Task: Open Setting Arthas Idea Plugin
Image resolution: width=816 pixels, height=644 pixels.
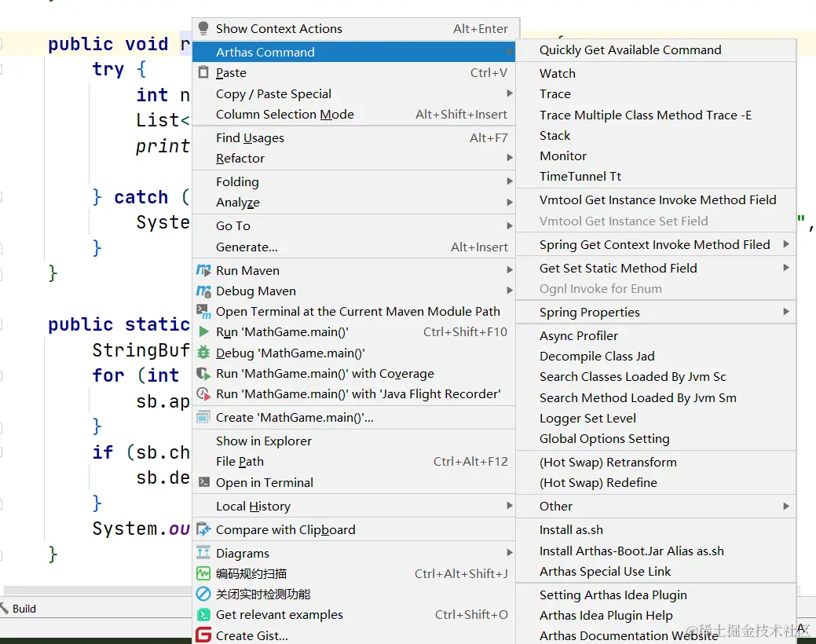Action: (x=657, y=595)
